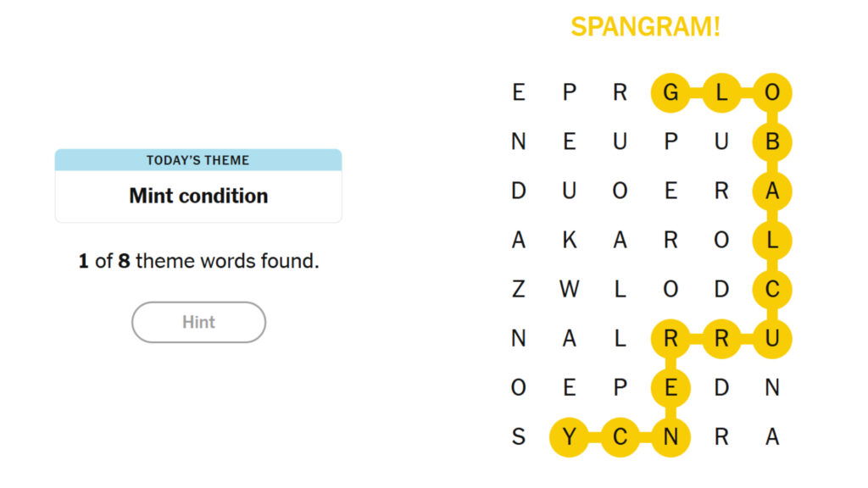Select the letter P in the top row
Viewport: 868px width, 488px height.
(x=570, y=92)
